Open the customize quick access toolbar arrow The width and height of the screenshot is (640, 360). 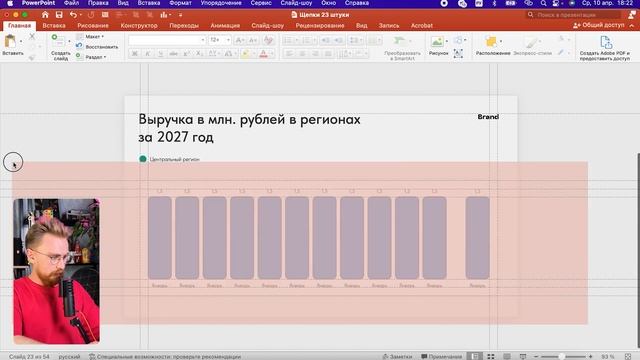point(180,15)
